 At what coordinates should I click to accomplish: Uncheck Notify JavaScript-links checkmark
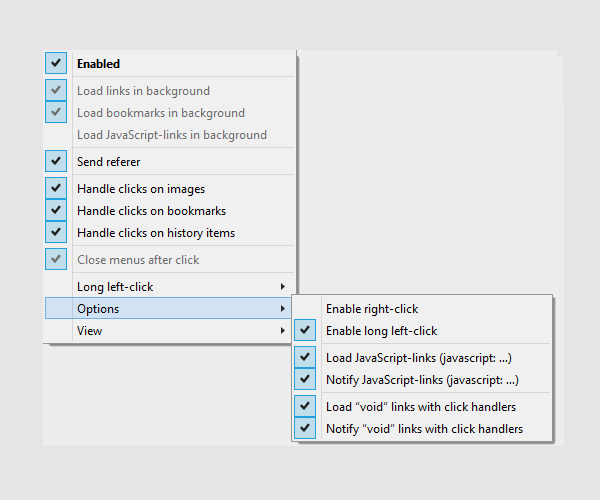coord(305,379)
